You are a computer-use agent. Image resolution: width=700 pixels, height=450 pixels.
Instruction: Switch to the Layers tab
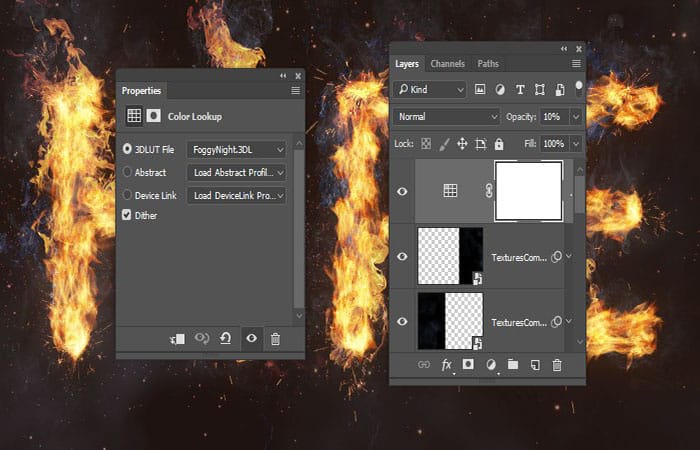407,64
